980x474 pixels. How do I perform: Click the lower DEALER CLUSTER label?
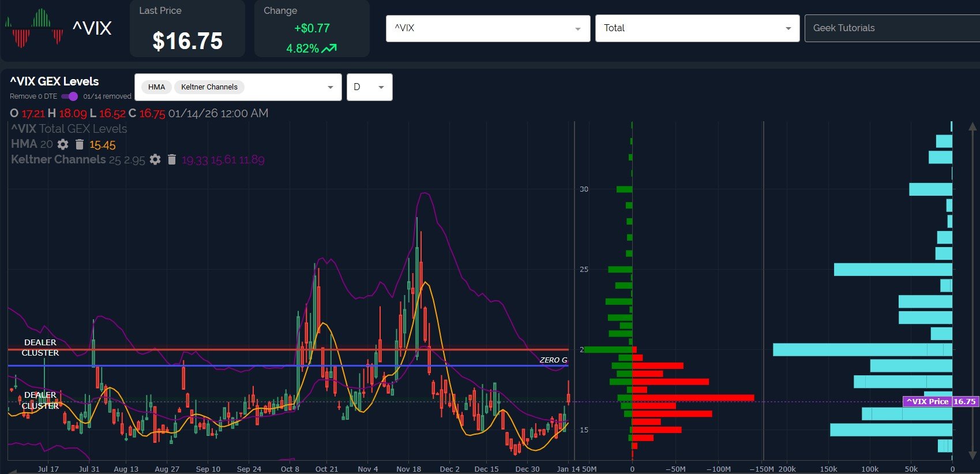tap(40, 400)
